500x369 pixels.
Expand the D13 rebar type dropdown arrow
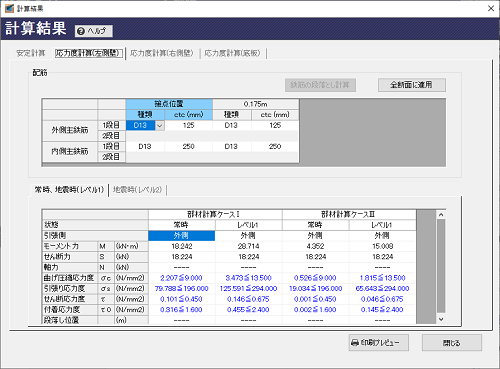pos(160,126)
